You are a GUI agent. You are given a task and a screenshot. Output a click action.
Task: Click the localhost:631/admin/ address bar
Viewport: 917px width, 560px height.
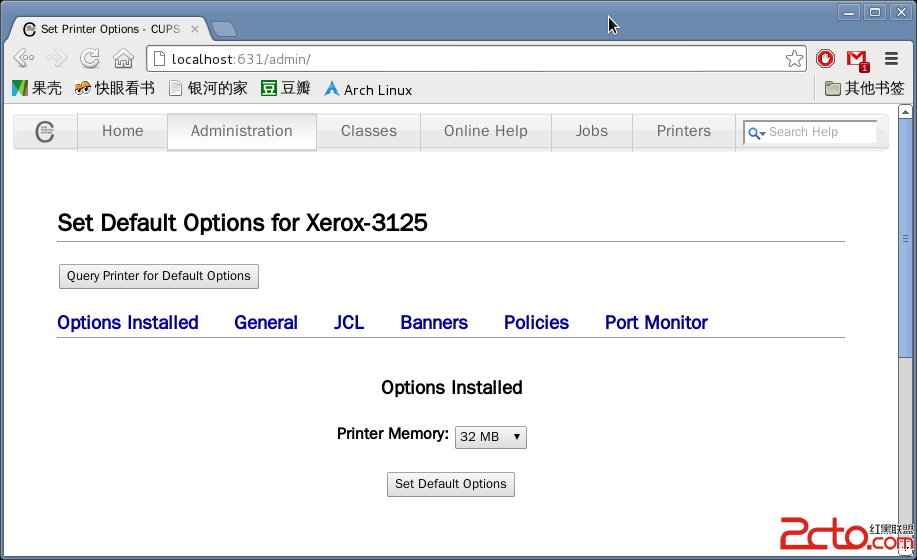(474, 58)
